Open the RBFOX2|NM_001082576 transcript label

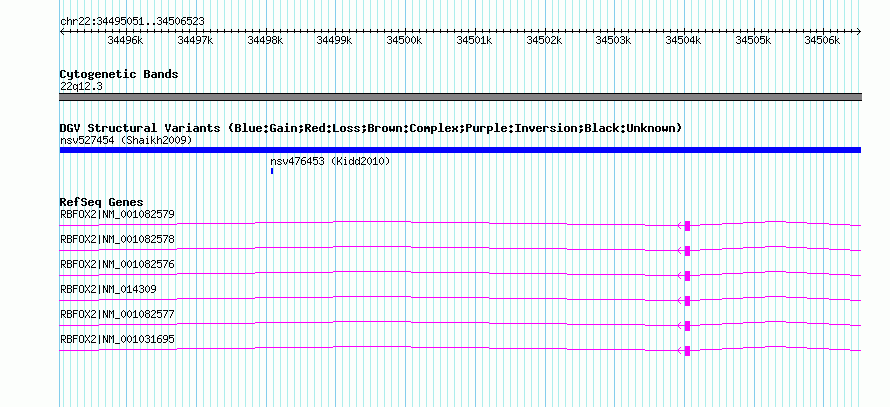pos(117,265)
